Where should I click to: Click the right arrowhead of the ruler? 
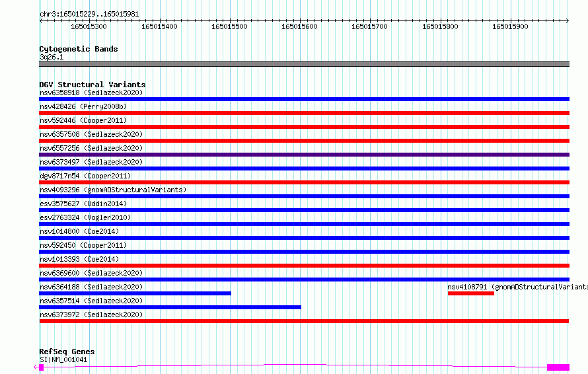(568, 21)
